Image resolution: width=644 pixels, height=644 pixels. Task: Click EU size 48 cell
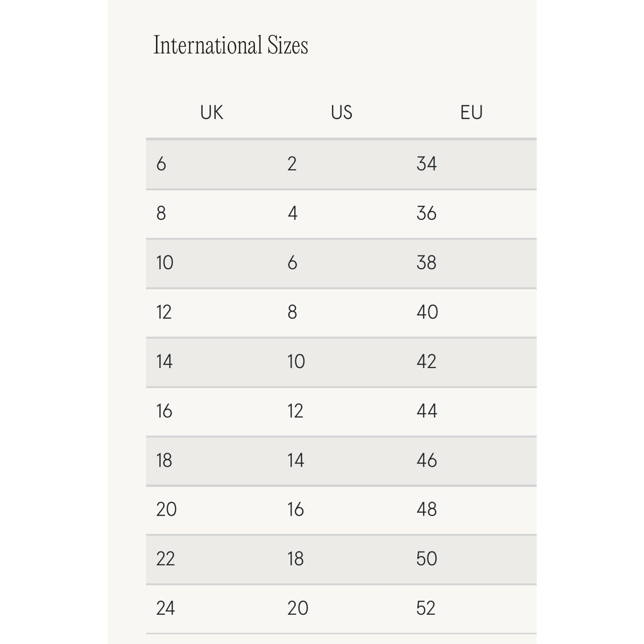[426, 510]
